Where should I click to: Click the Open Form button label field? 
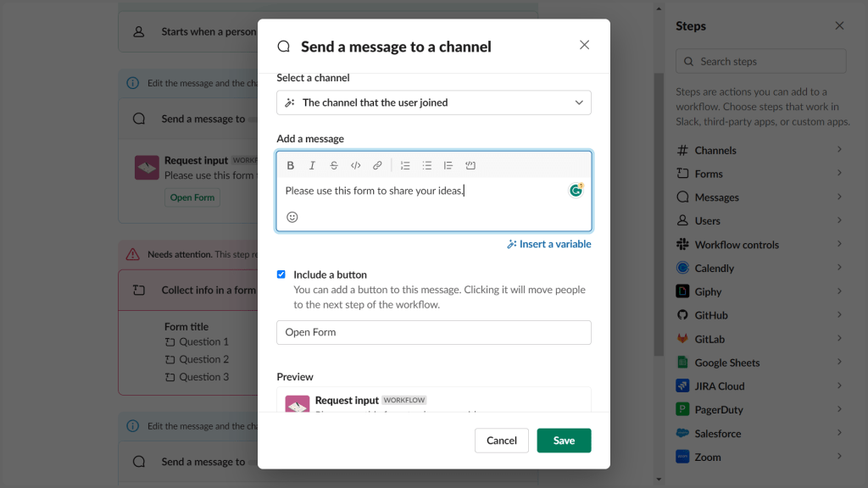click(433, 332)
